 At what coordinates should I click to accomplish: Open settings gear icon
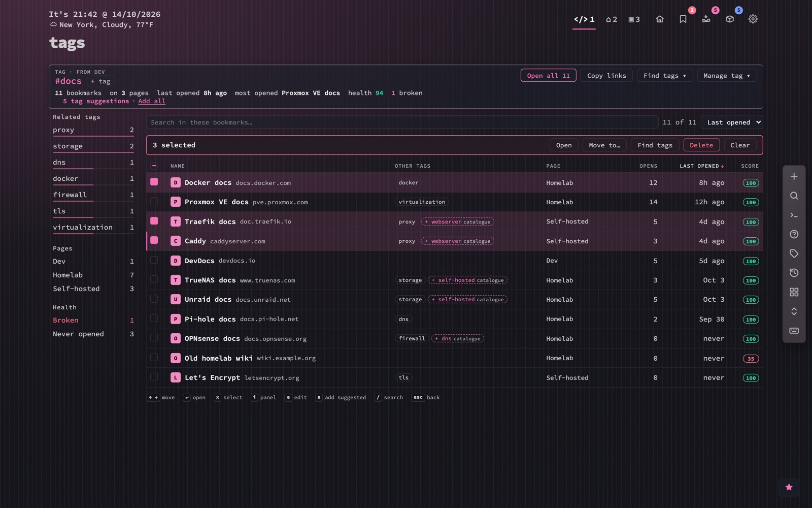[x=753, y=19]
